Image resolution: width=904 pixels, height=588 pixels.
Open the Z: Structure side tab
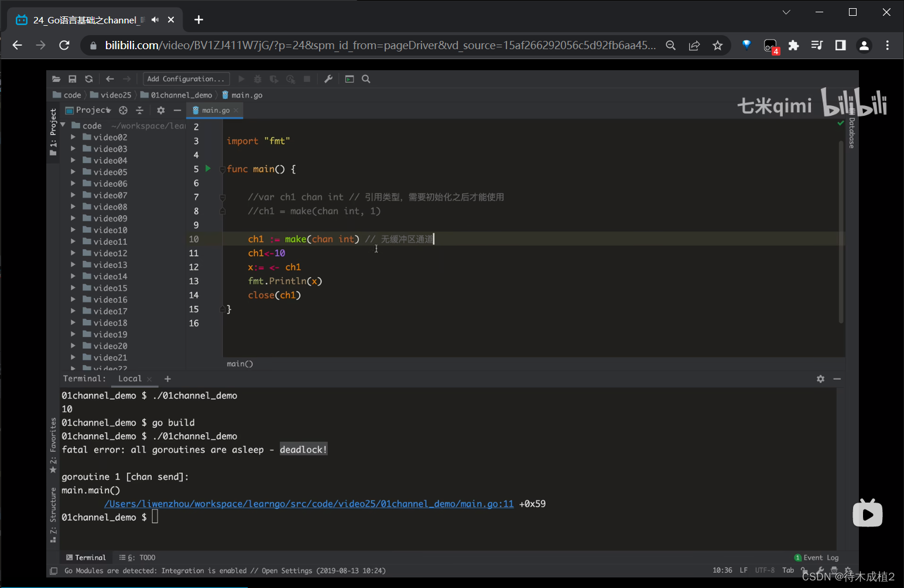click(x=53, y=515)
